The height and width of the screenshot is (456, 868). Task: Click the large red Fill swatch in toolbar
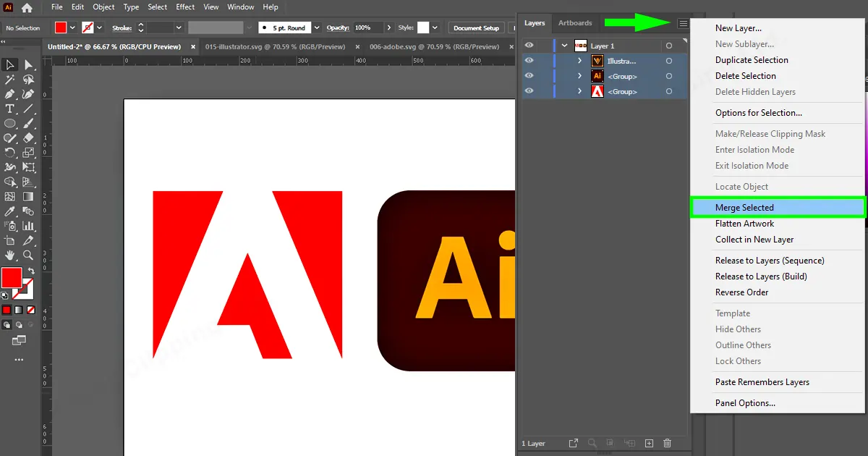coord(12,278)
